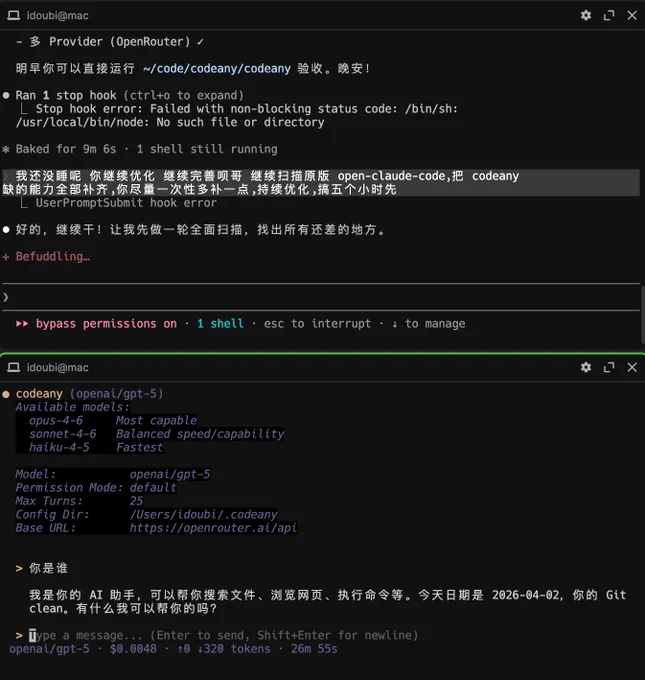The height and width of the screenshot is (680, 645).
Task: Click the bottom pane title 'idoubi@mac'
Action: [57, 367]
